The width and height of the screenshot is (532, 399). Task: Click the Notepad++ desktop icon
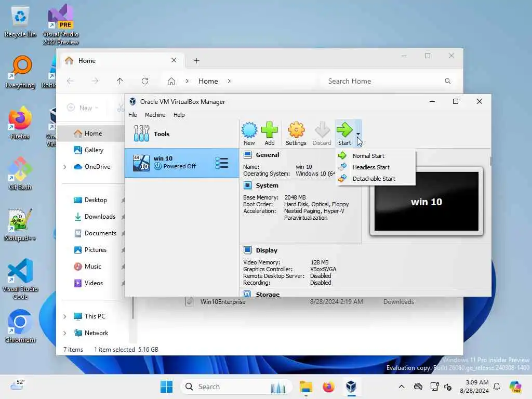pyautogui.click(x=20, y=225)
